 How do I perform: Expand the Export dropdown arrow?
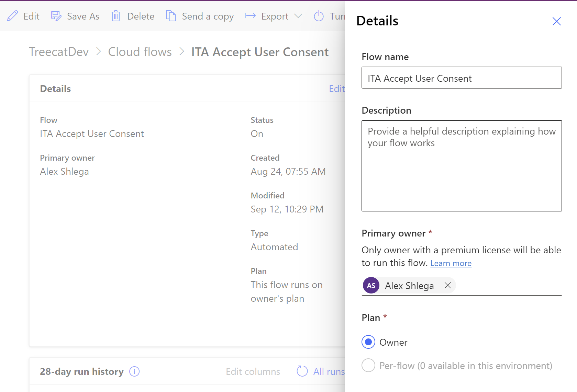click(x=299, y=16)
